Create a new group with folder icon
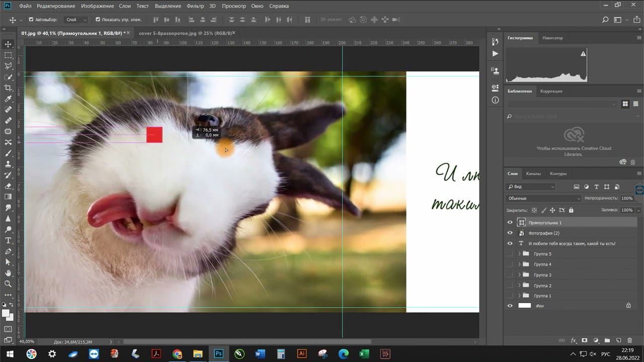The width and height of the screenshot is (644, 362). 607,340
